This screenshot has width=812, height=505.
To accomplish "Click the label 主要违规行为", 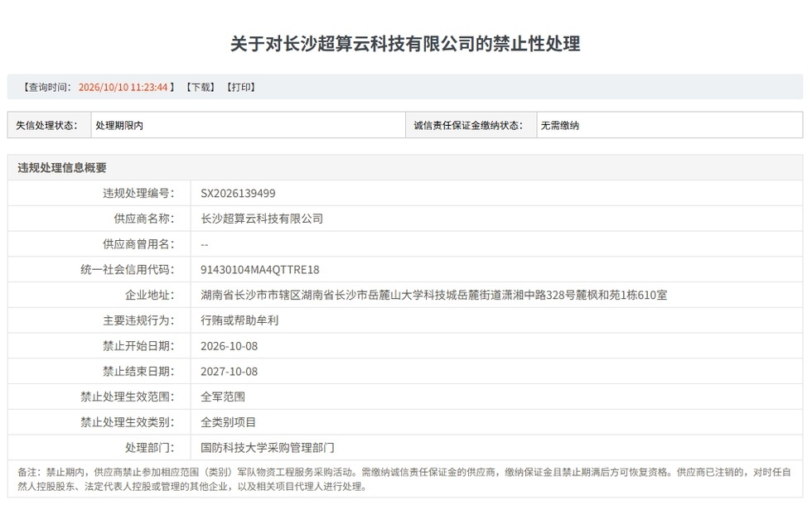I will pos(138,320).
